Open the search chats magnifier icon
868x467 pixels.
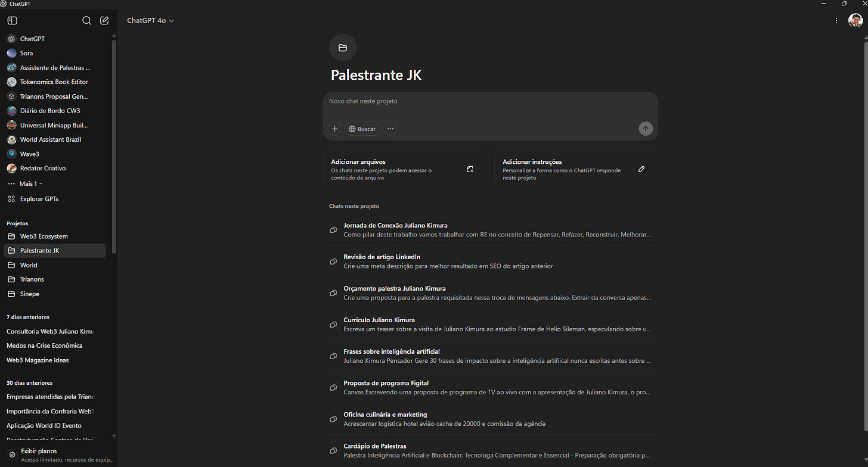(86, 20)
